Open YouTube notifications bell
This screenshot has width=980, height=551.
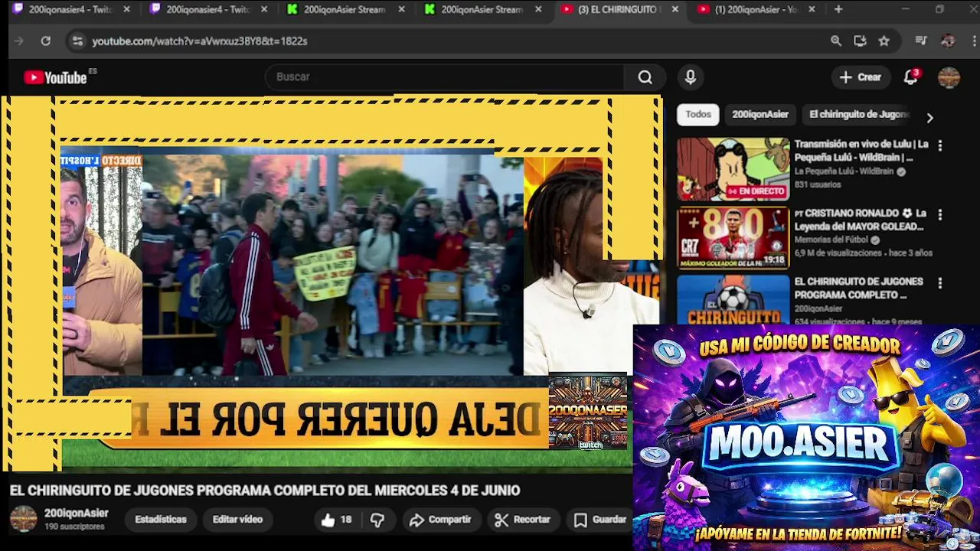pyautogui.click(x=910, y=77)
